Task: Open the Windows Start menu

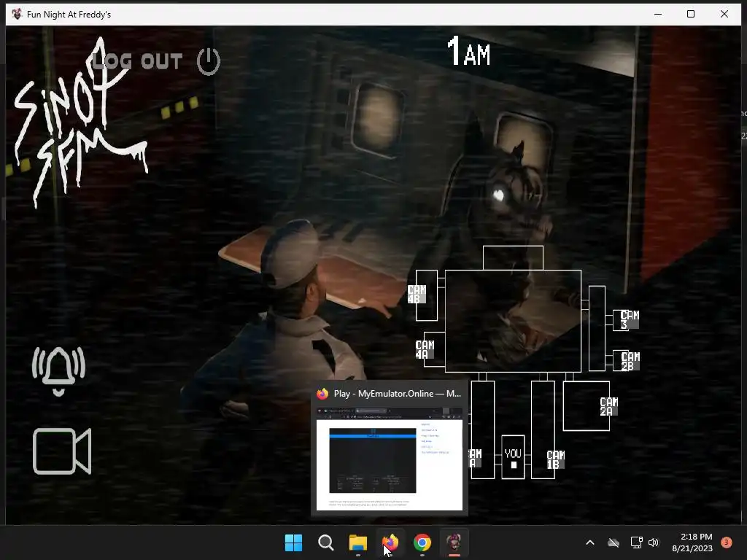Action: click(x=293, y=542)
